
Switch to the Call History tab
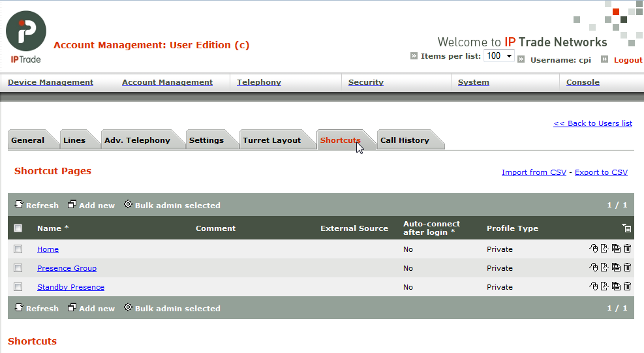coord(405,140)
